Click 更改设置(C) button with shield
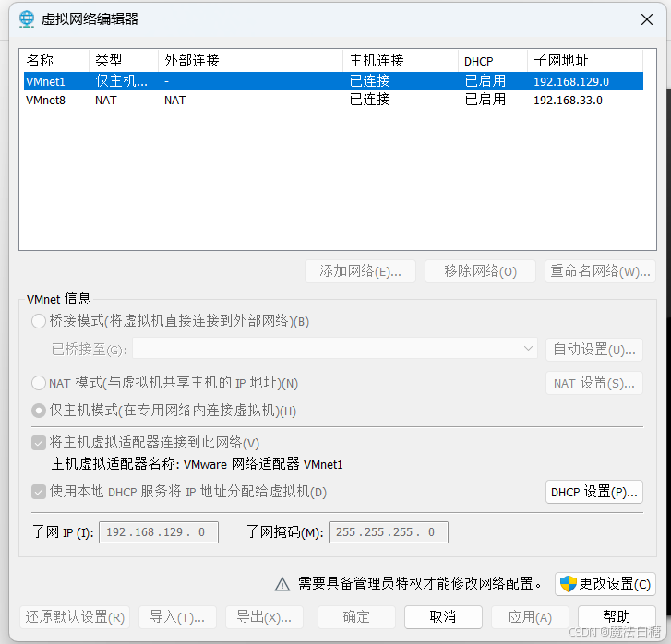Viewport: 671px width, 644px height. click(605, 584)
